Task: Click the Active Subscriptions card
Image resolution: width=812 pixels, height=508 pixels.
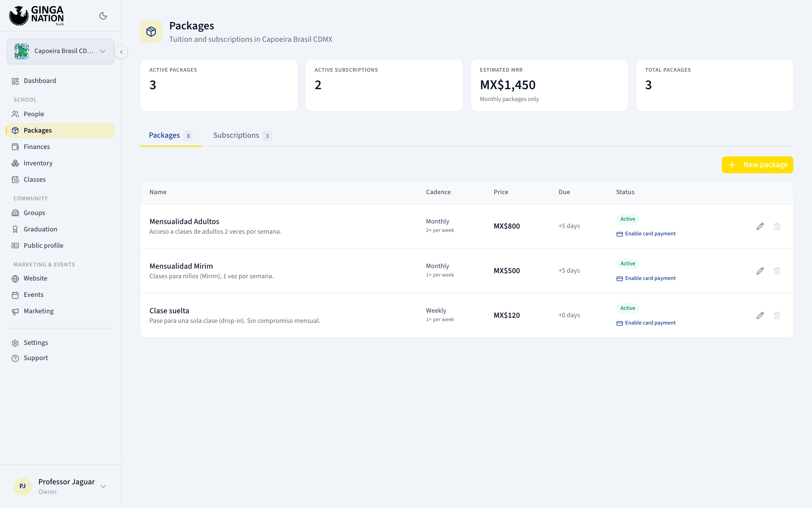Action: [384, 85]
